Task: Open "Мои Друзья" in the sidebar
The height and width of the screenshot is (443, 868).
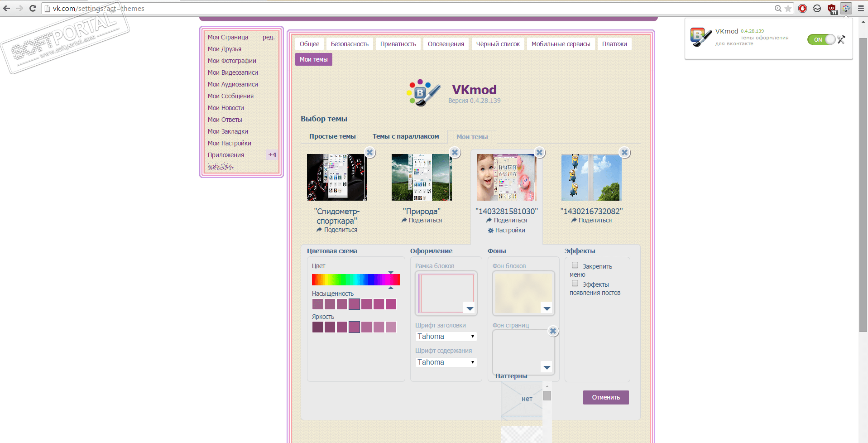Action: pyautogui.click(x=225, y=49)
